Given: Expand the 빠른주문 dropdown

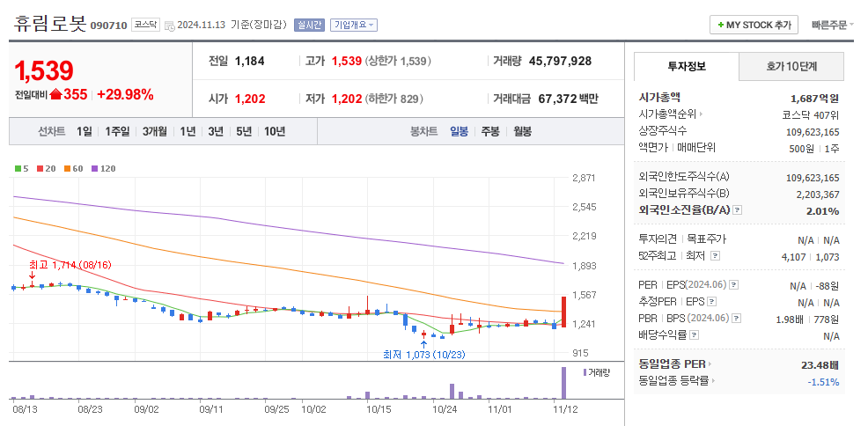Looking at the screenshot, I should pyautogui.click(x=833, y=25).
